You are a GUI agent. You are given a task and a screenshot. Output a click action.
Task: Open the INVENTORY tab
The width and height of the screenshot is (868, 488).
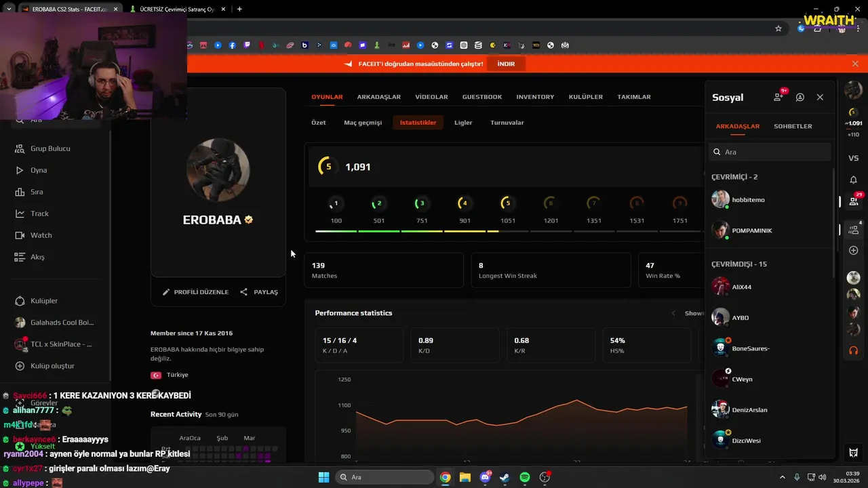(535, 97)
